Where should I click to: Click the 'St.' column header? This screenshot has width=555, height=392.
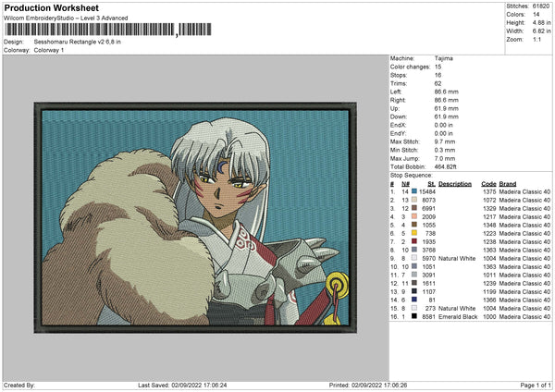431,184
